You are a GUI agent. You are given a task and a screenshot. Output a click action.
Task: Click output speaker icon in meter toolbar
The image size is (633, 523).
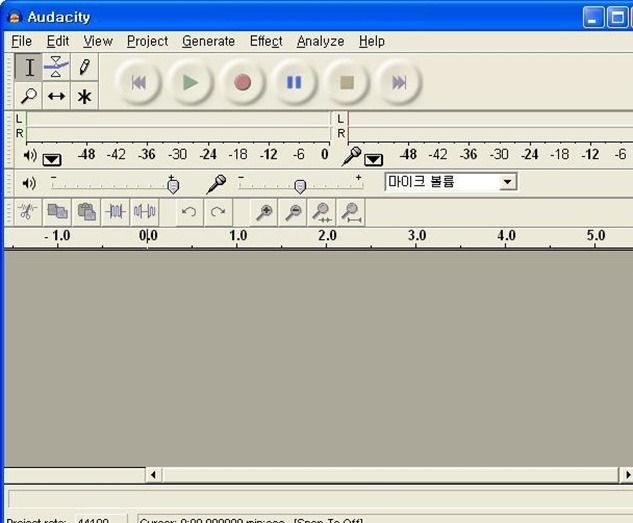pos(30,155)
